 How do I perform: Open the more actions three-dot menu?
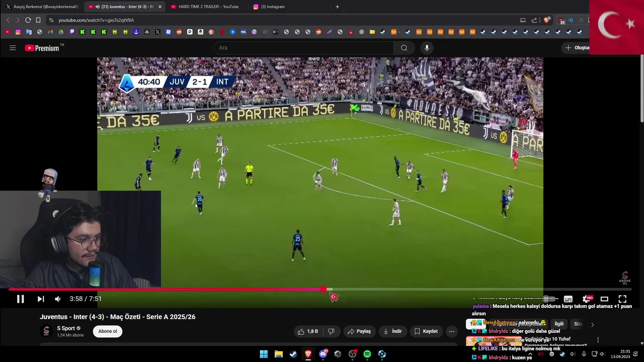[x=452, y=331]
